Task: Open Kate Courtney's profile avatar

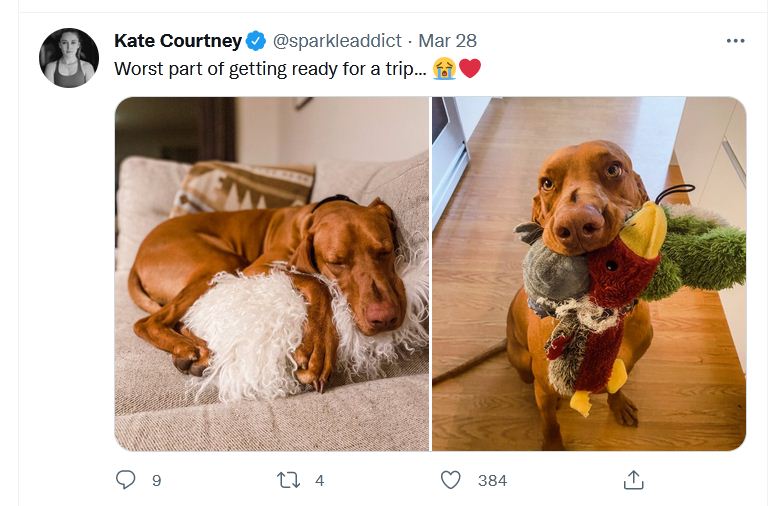Action: point(69,58)
